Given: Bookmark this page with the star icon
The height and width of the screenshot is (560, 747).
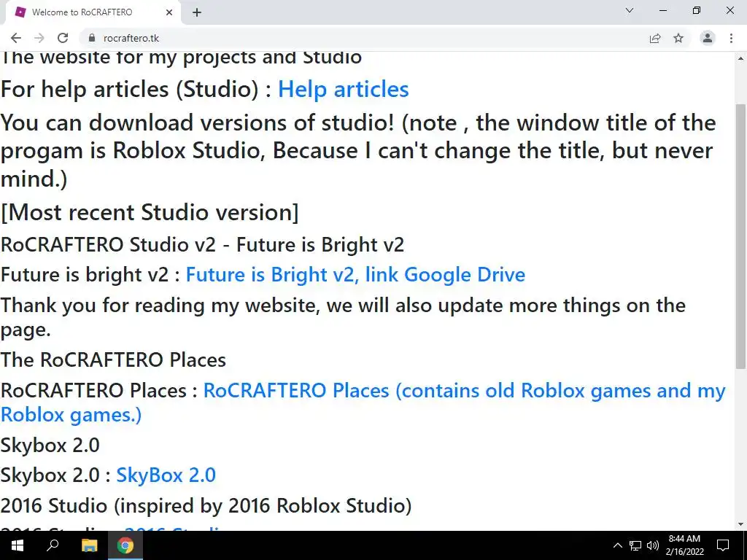Looking at the screenshot, I should click(678, 38).
